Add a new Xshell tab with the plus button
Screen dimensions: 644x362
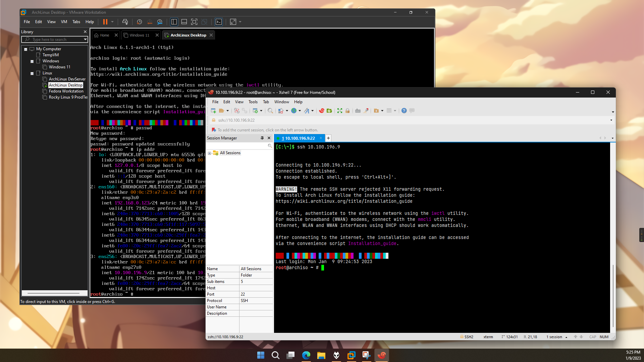pyautogui.click(x=328, y=138)
